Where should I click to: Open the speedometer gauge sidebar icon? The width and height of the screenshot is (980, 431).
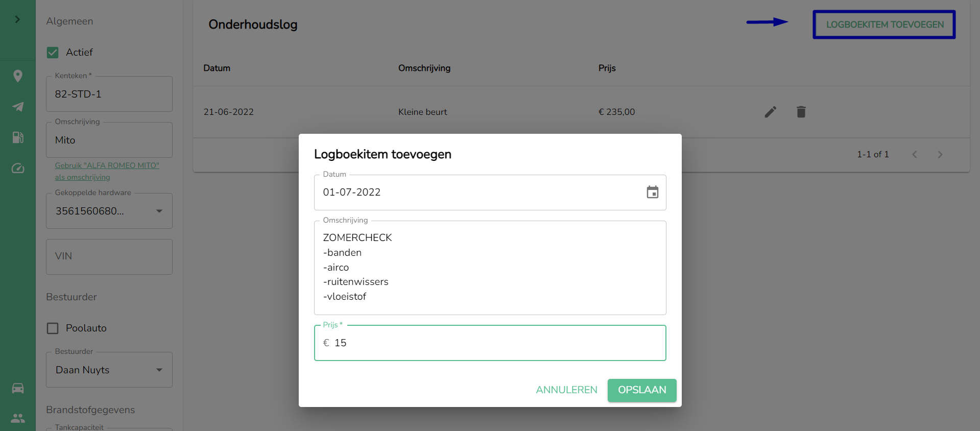pos(18,169)
